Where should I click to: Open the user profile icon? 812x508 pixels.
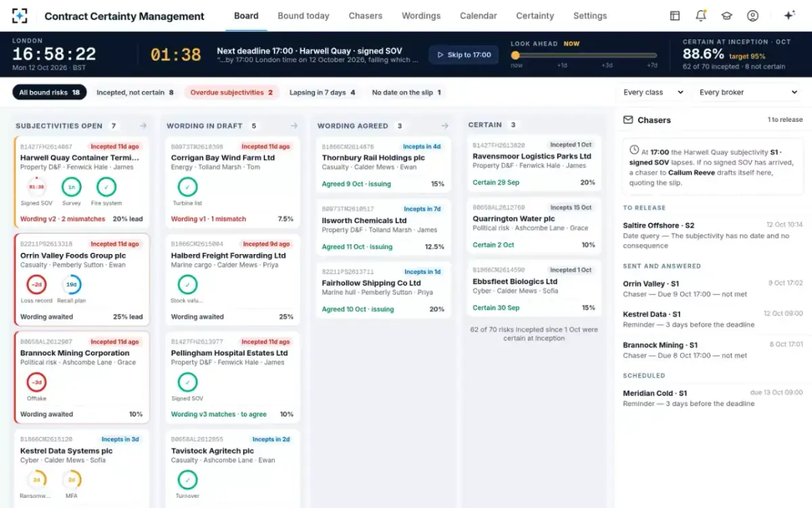point(752,16)
